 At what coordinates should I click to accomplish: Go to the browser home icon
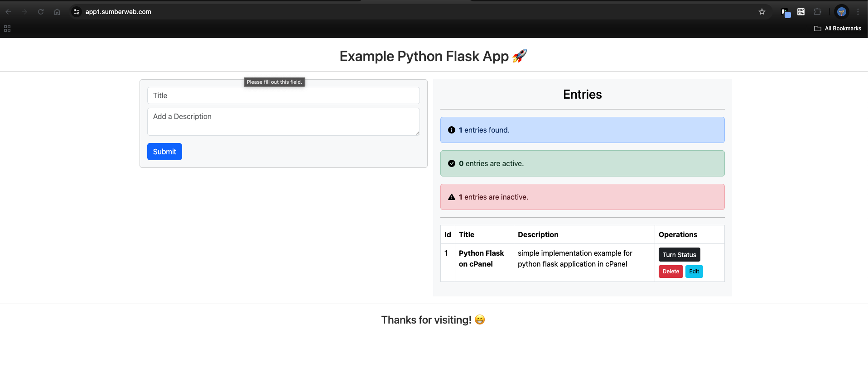click(57, 12)
